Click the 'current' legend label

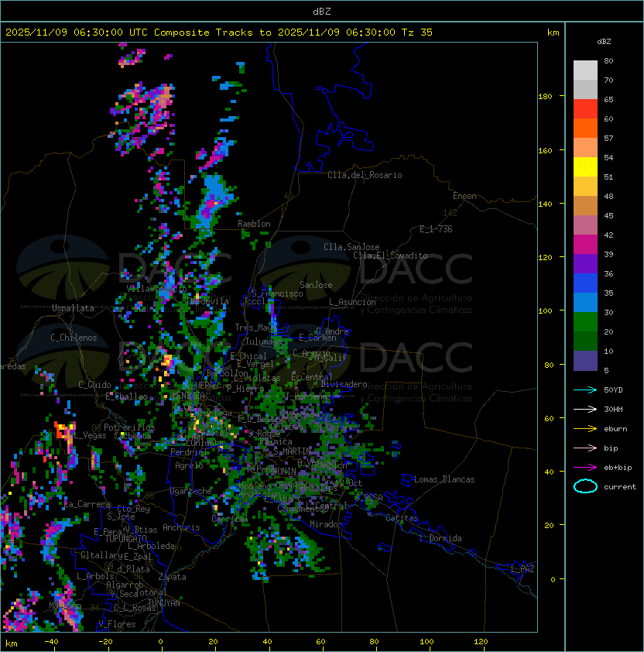(x=620, y=486)
